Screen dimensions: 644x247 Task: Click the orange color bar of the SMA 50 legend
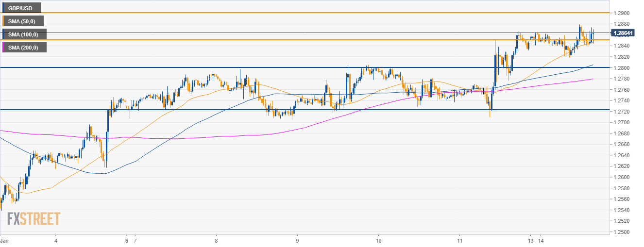(3, 21)
